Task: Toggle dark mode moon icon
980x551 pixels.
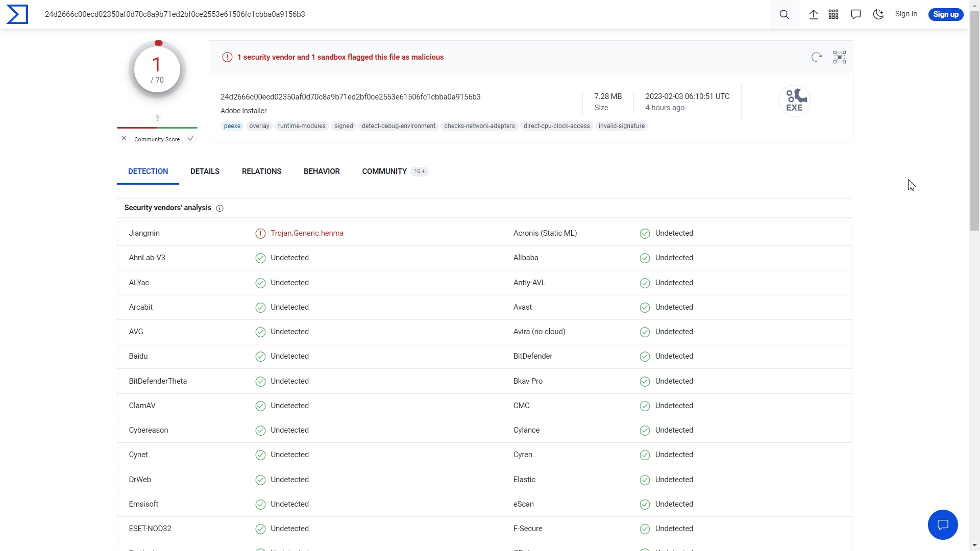Action: click(878, 14)
